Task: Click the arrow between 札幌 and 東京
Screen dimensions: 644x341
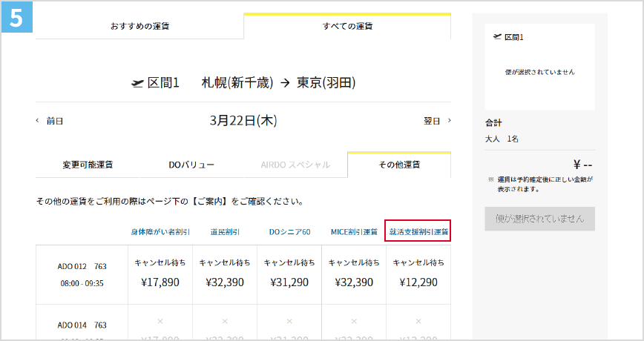Action: click(285, 83)
